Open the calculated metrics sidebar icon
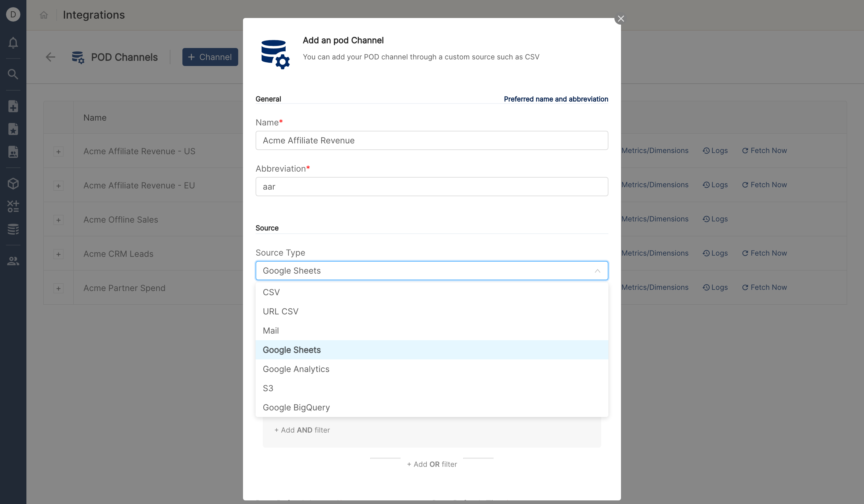 [x=13, y=206]
